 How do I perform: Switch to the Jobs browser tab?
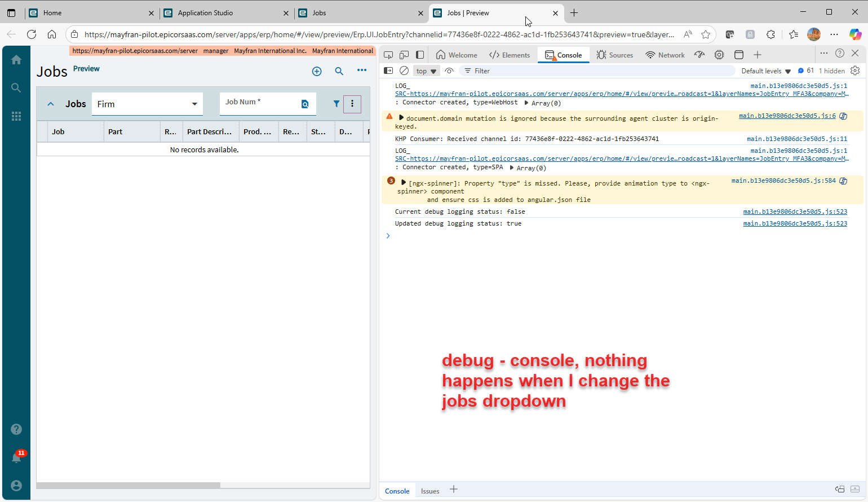(361, 12)
